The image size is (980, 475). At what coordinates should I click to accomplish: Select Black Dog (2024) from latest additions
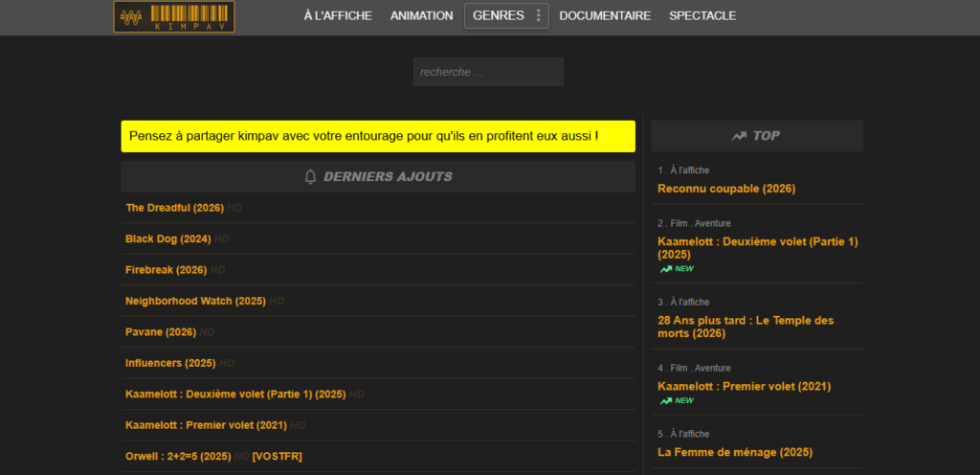click(x=167, y=238)
